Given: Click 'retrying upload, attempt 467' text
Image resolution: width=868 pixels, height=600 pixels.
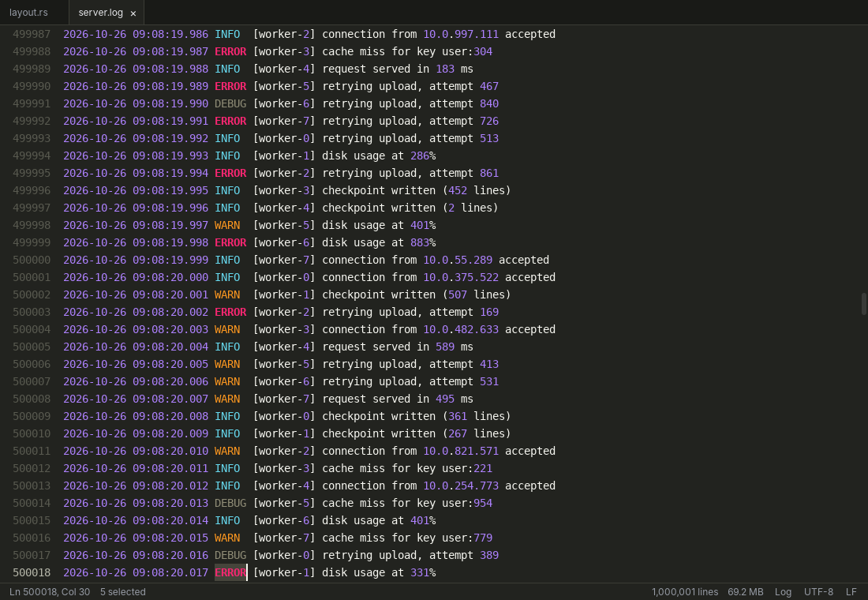Looking at the screenshot, I should tap(410, 86).
